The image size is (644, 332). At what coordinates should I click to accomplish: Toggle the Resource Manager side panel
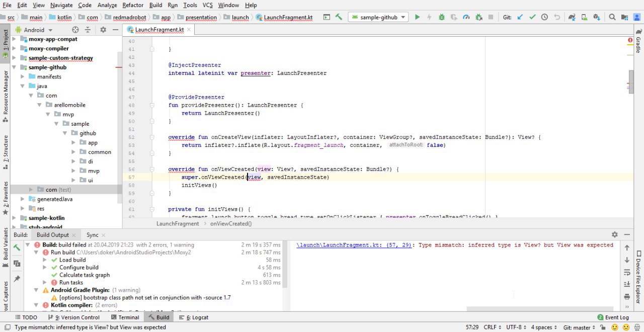tap(6, 96)
